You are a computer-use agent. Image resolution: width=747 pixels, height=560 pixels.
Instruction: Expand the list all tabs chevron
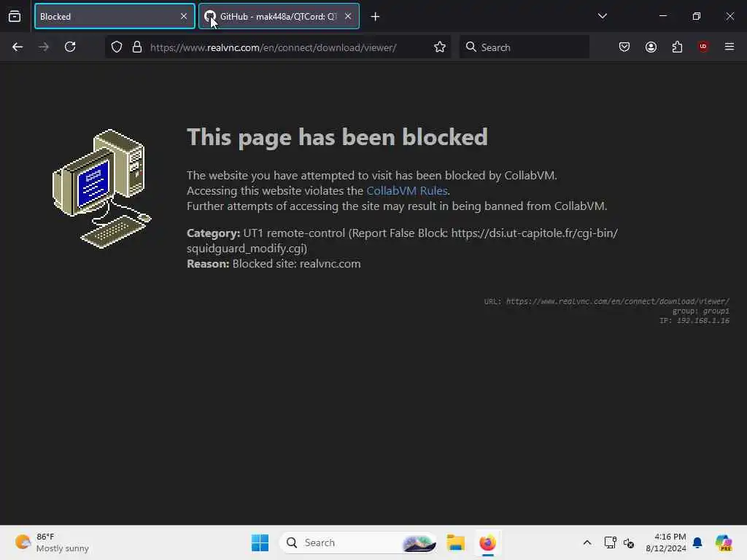tap(602, 16)
